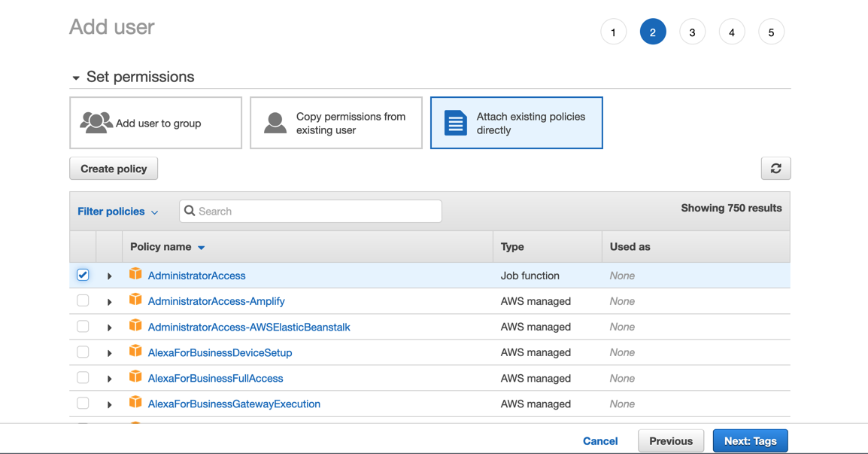Collapse the Set permissions section
The width and height of the screenshot is (868, 454).
click(x=76, y=78)
